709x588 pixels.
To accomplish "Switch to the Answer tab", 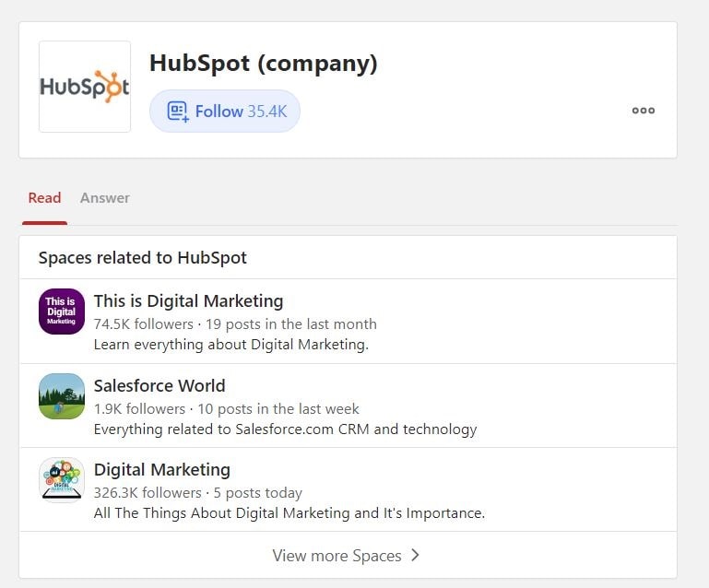I will [x=105, y=198].
